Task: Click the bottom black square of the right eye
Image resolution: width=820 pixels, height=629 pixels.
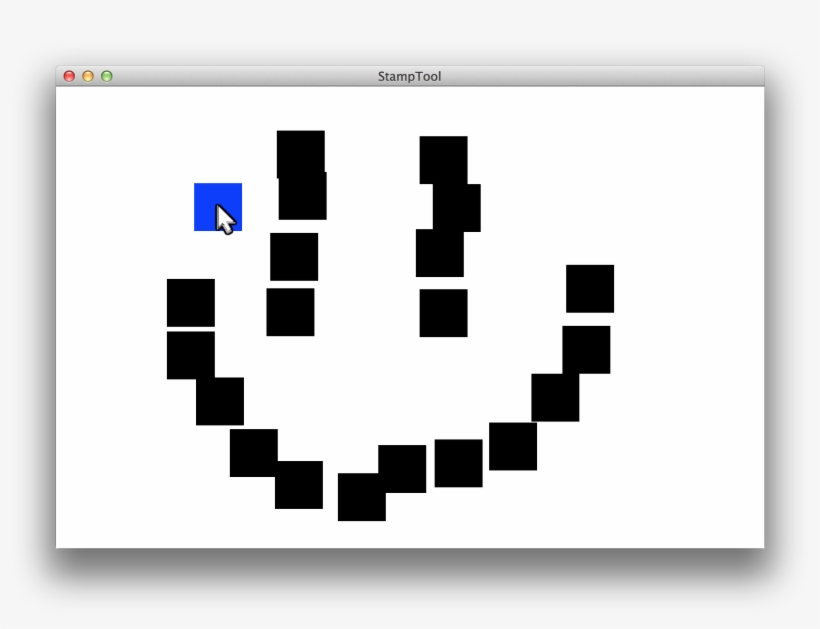Action: [x=443, y=314]
